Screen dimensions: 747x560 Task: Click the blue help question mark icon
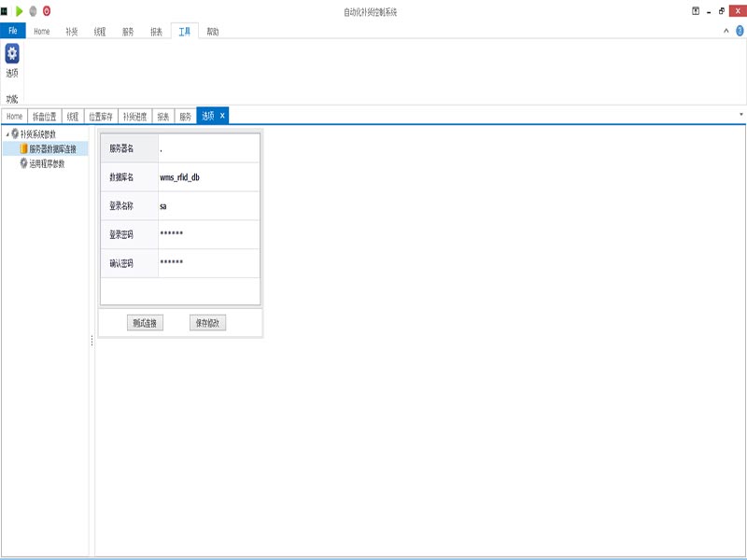[740, 31]
